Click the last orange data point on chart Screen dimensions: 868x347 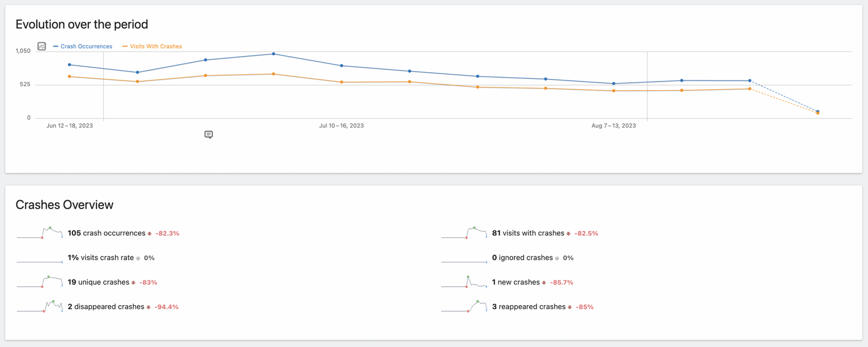coord(818,113)
